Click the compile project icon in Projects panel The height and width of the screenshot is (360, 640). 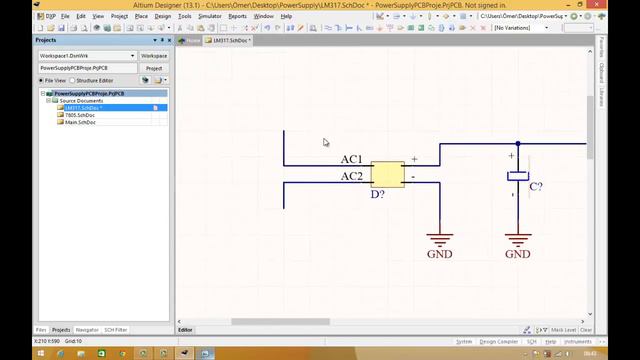pos(145,80)
